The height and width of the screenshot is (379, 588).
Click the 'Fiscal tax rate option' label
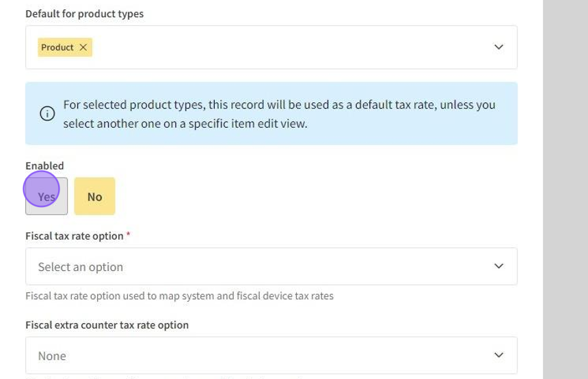pyautogui.click(x=74, y=236)
